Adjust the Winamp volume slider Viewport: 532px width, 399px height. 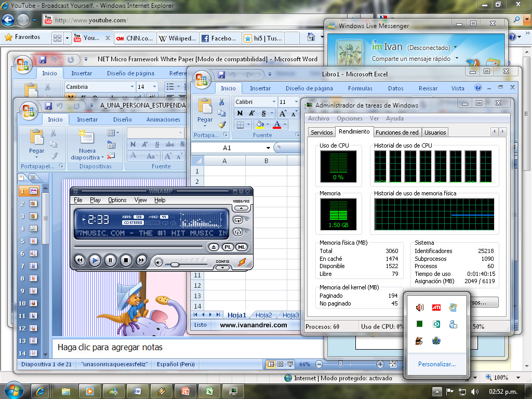pos(175,264)
